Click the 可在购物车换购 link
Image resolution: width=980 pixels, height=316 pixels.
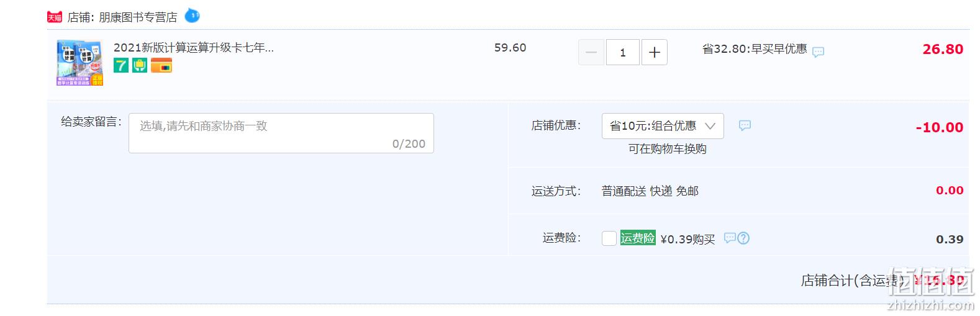668,149
